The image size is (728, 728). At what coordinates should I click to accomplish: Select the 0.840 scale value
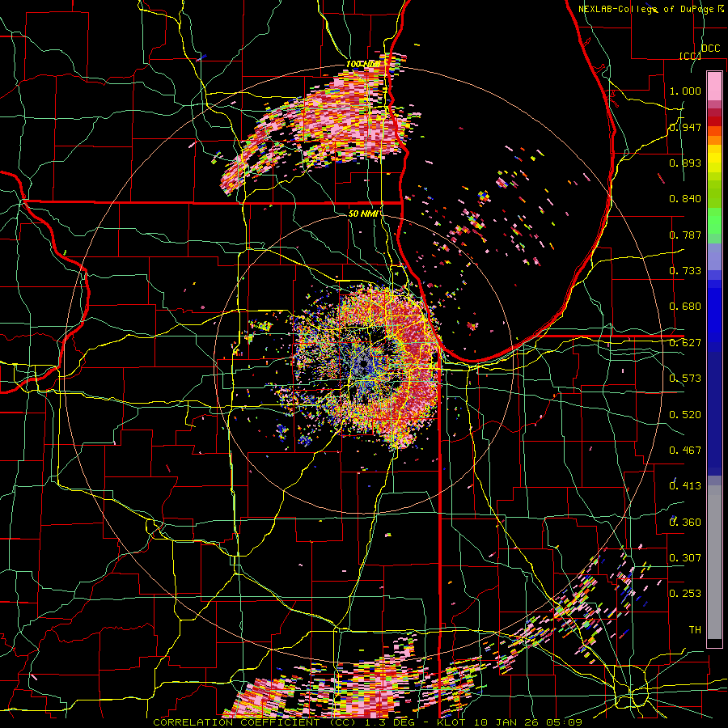tap(685, 199)
